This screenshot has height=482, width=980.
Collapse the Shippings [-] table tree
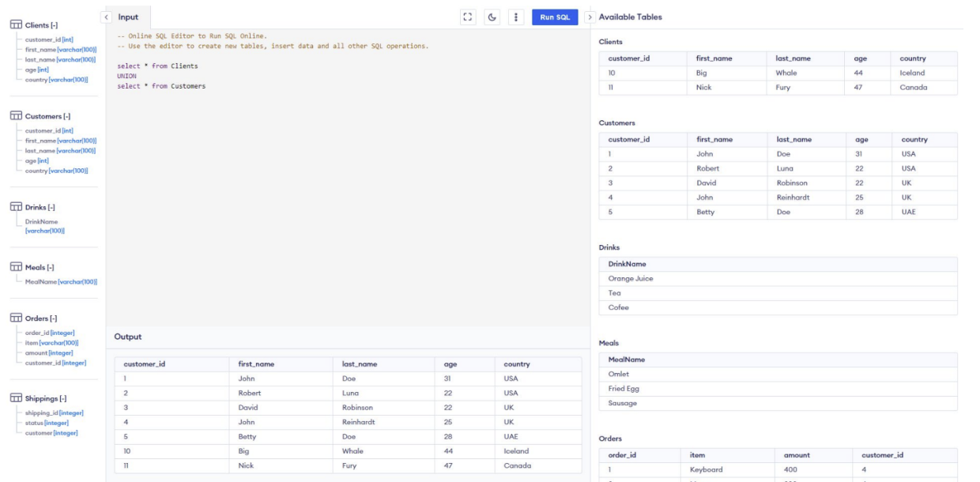tap(62, 398)
